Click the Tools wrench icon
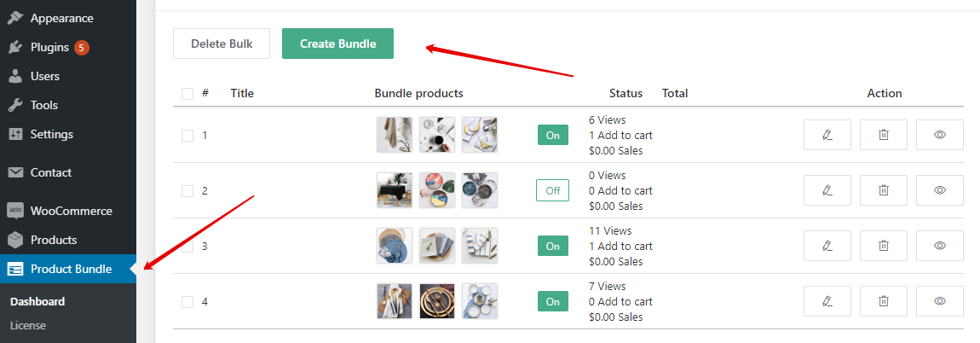Screen dimensions: 980x343 pos(15,105)
